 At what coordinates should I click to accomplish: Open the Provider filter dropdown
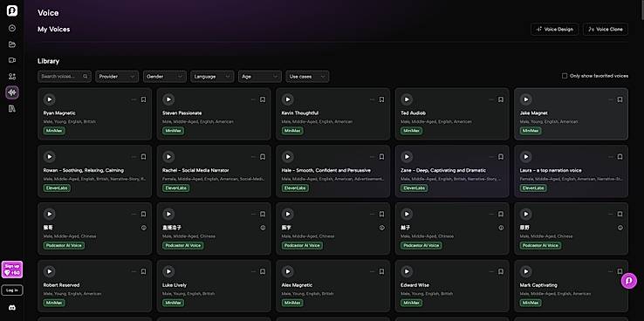point(117,77)
